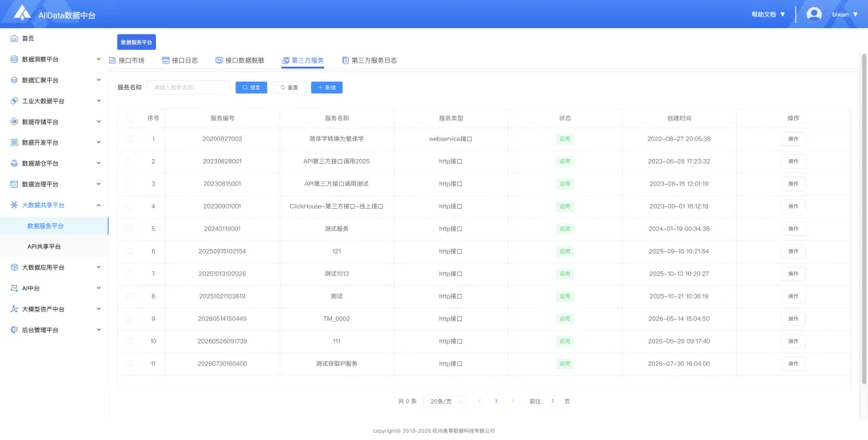Check the row for 测试1013

pos(129,274)
